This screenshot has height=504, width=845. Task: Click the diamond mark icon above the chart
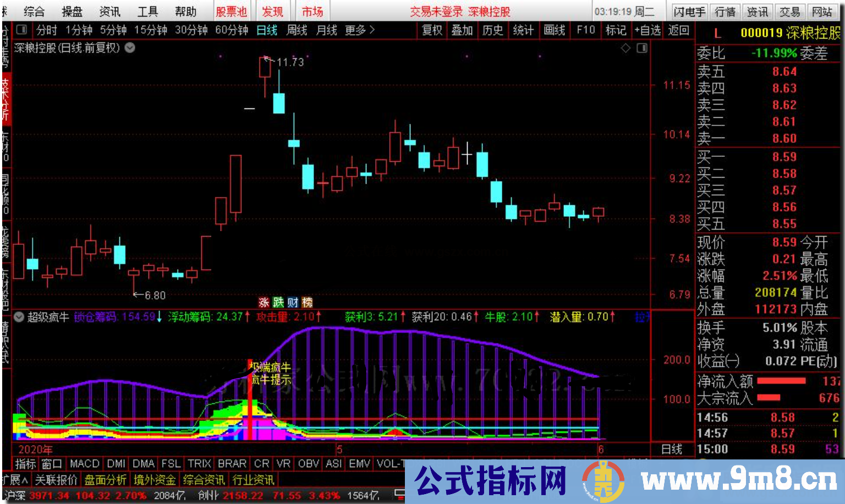pos(625,48)
